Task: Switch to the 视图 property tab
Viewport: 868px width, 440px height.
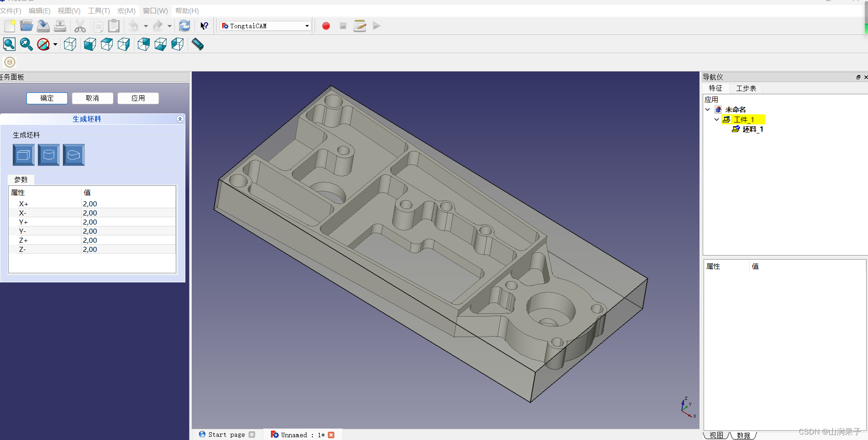Action: tap(716, 435)
